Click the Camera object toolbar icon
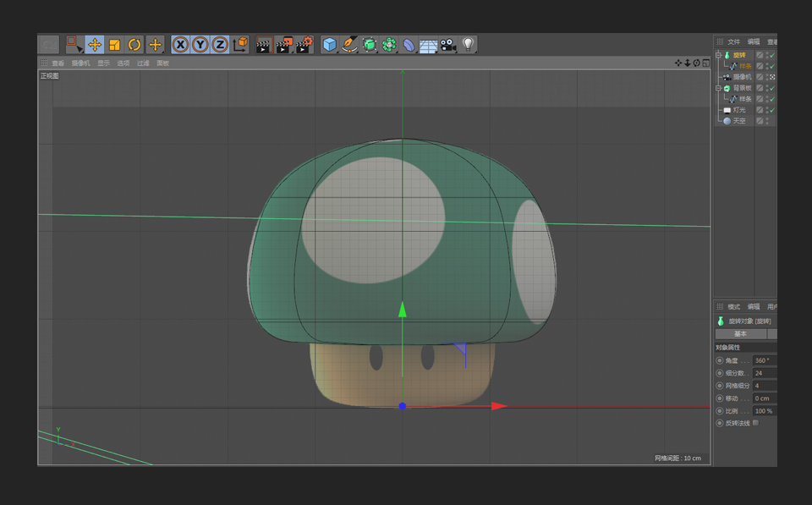The width and height of the screenshot is (812, 505). tap(447, 45)
